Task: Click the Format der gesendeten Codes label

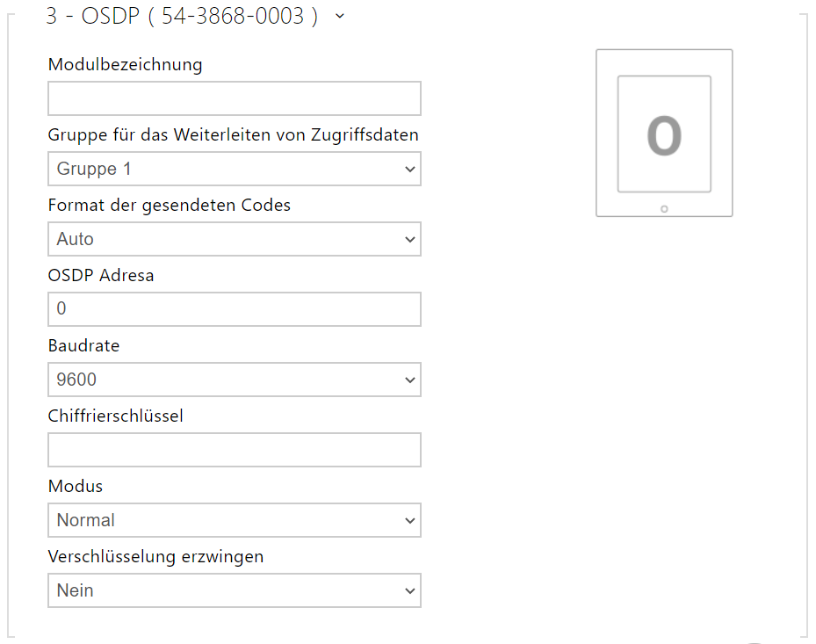Action: 169,205
